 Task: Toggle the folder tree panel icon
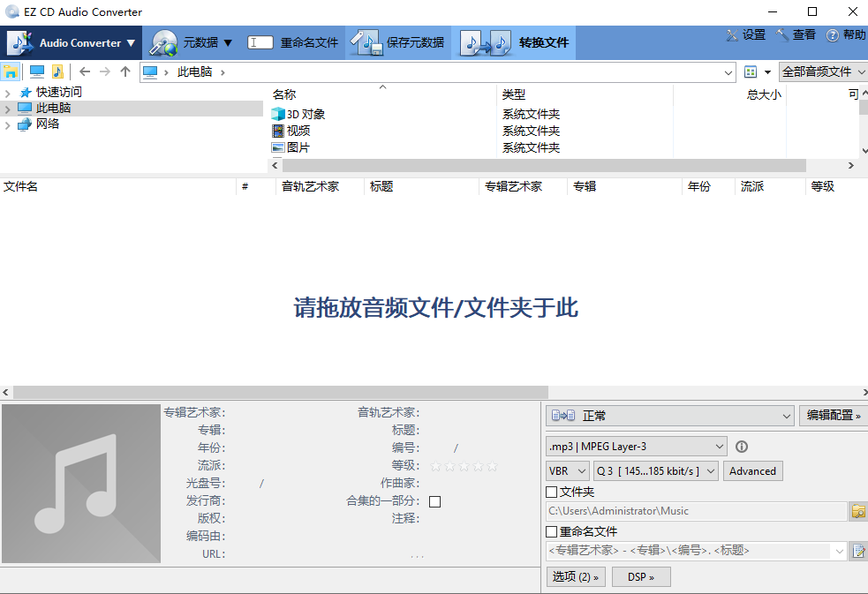pos(11,71)
